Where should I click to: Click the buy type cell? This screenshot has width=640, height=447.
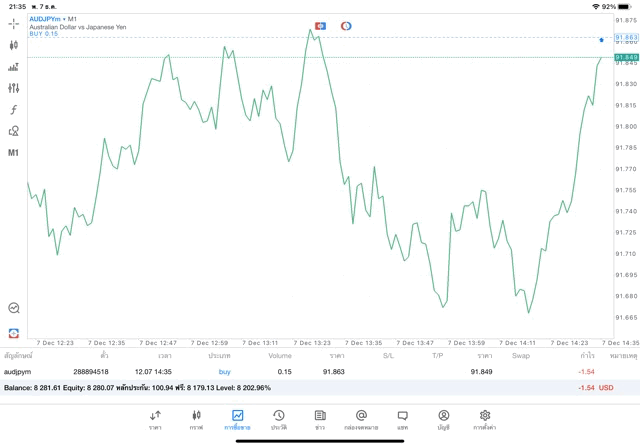(224, 371)
